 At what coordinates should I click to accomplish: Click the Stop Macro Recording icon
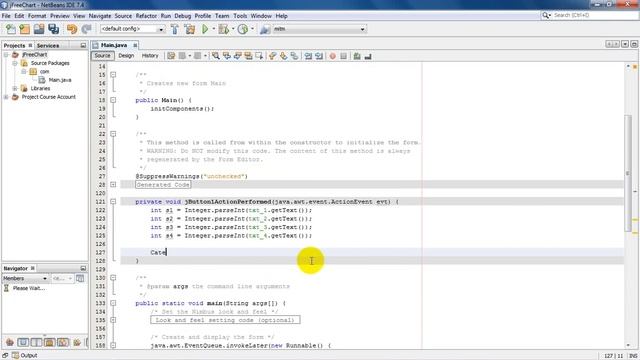(x=343, y=56)
